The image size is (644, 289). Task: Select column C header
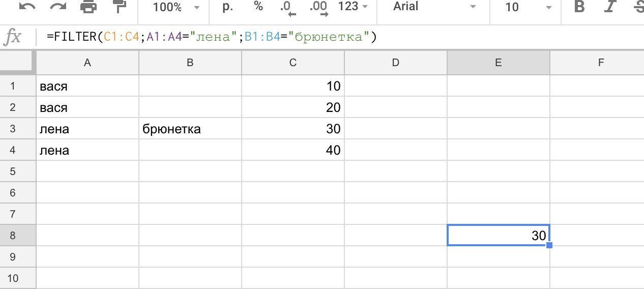tap(292, 63)
